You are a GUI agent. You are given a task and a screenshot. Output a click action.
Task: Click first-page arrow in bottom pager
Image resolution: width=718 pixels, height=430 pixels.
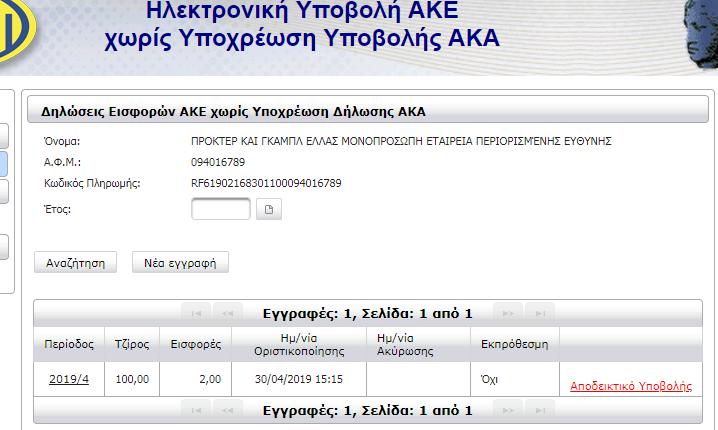pos(196,410)
